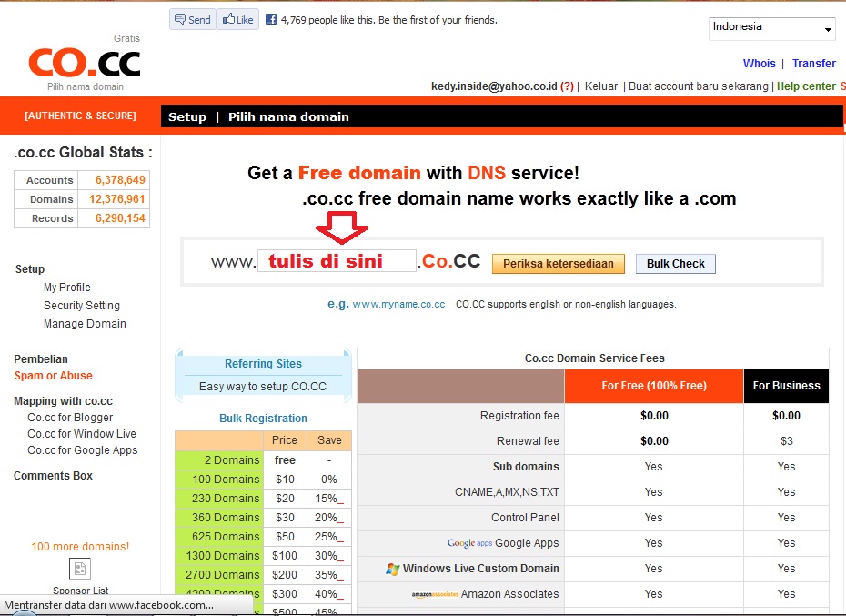Click the Records stat value 6,290,154
Screen dimensions: 846x616
[x=120, y=218]
